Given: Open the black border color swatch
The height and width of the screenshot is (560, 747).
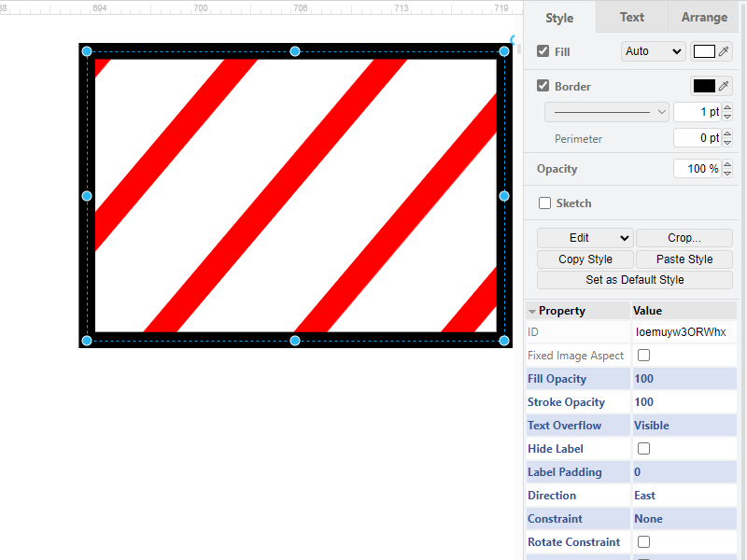Looking at the screenshot, I should point(704,86).
